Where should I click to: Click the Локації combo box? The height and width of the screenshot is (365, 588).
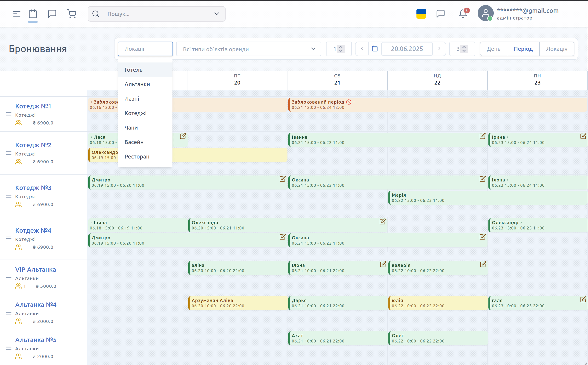click(x=145, y=49)
